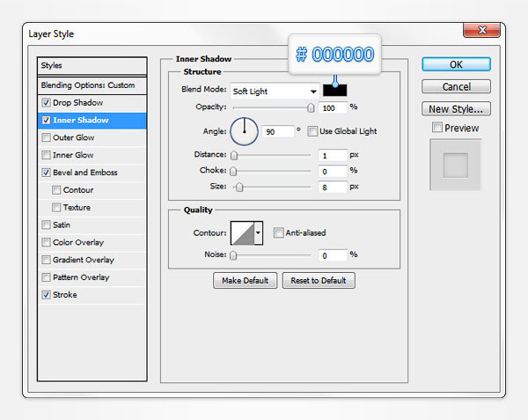Select the Outer Glow style label

click(x=73, y=137)
